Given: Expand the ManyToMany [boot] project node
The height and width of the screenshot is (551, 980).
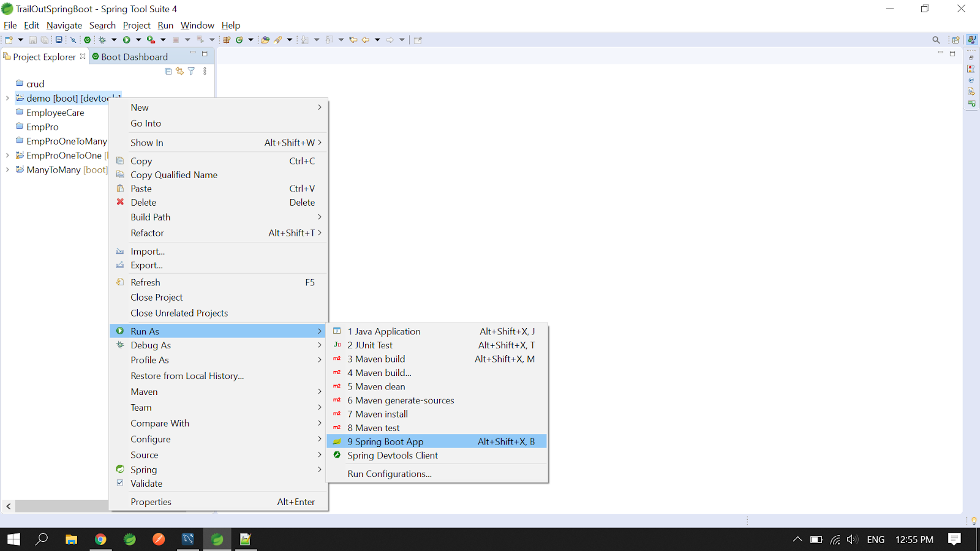Looking at the screenshot, I should (7, 170).
